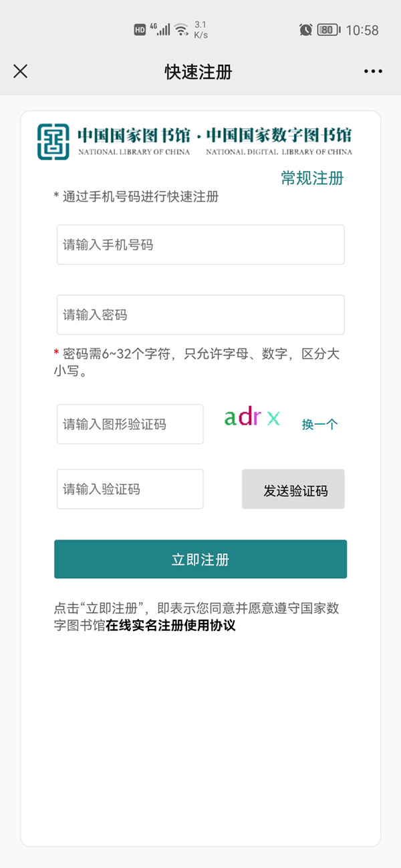This screenshot has width=401, height=868.
Task: Switch to 常规注册 (standard registration)
Action: point(311,178)
